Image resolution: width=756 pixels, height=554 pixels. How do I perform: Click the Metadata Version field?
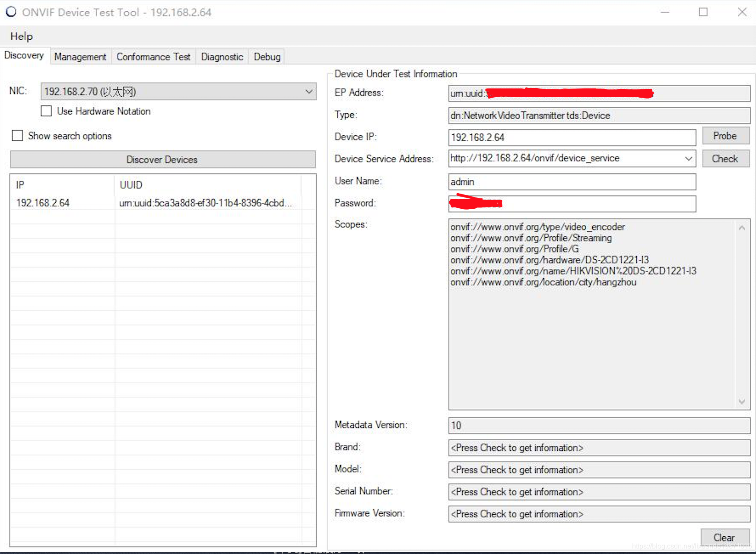click(x=599, y=426)
